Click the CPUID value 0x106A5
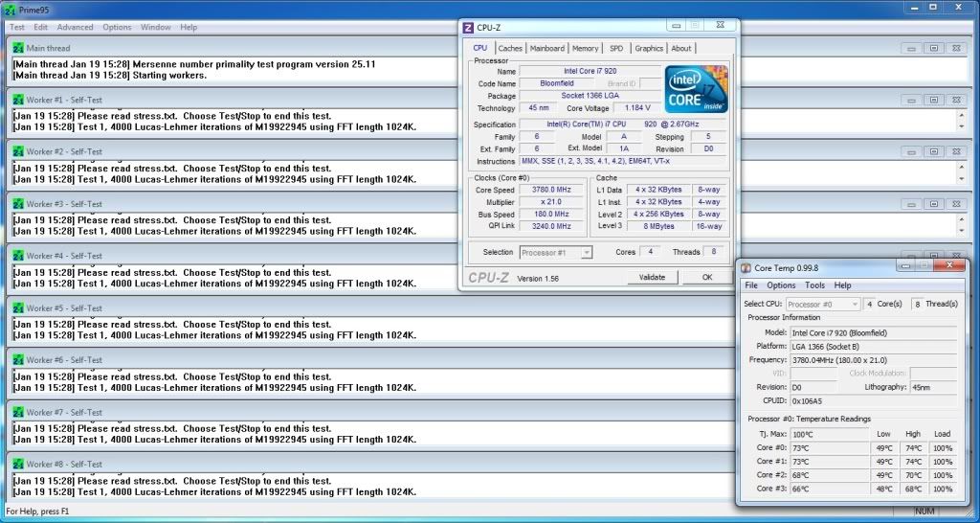Screen dimensions: 980x523 tap(873, 401)
